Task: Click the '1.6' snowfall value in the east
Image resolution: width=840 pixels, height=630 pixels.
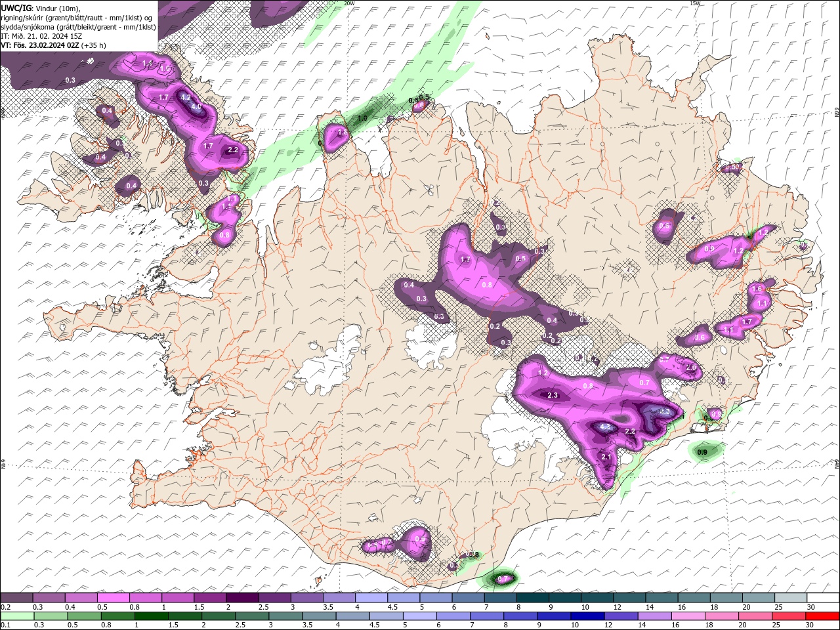Action: (757, 289)
